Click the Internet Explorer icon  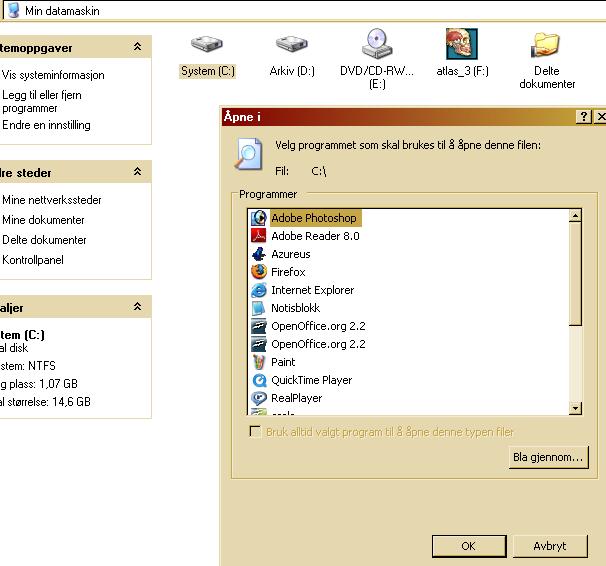[259, 290]
